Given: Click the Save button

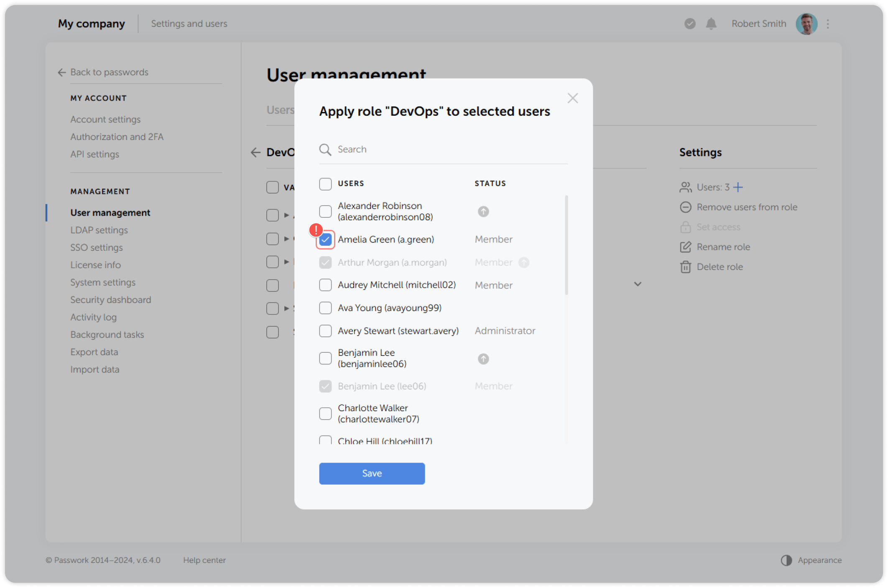Looking at the screenshot, I should 372,473.
